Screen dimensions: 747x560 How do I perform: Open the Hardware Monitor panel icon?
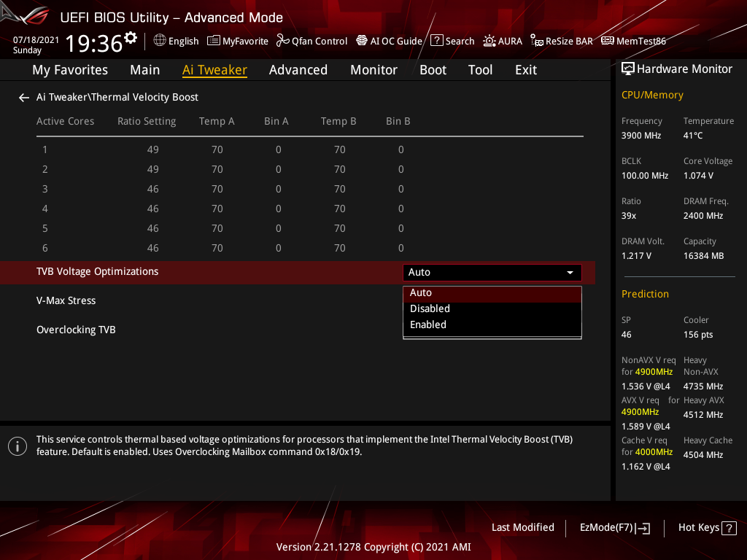coord(629,68)
